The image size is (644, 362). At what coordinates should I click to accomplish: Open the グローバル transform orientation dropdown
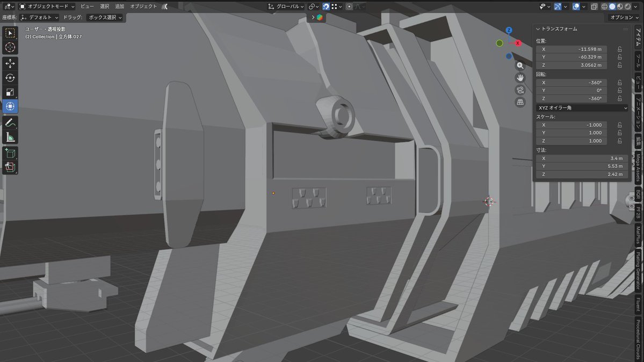[x=285, y=6]
